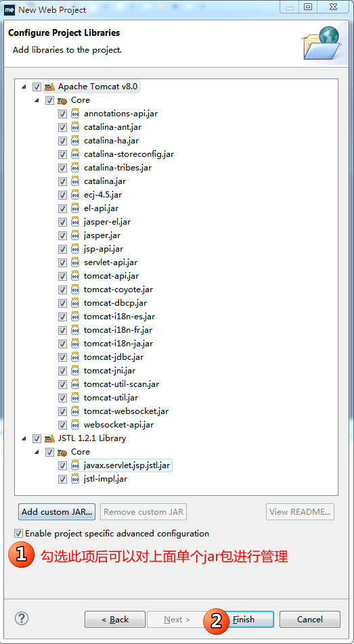This screenshot has width=354, height=644.
Task: Select tomcat-util-scan.jar row text
Action: pos(121,384)
